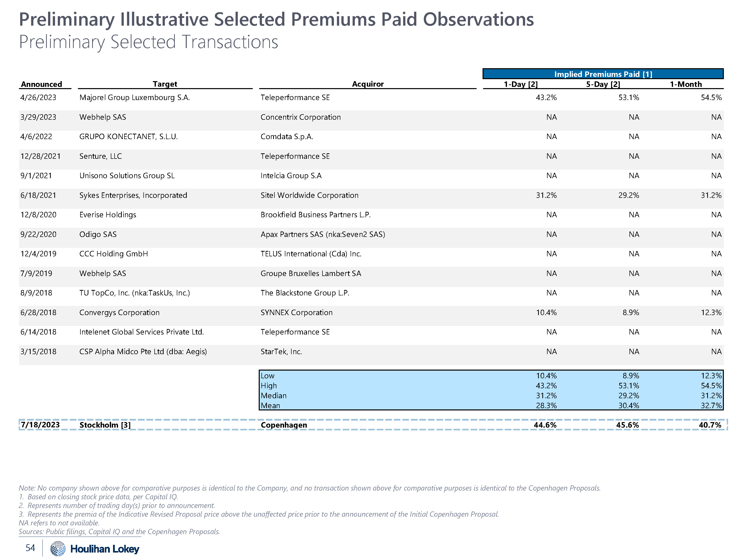Screen dimensions: 747x560
Task: Click the Sykes Enterprises, Incorporated target
Action: [133, 195]
